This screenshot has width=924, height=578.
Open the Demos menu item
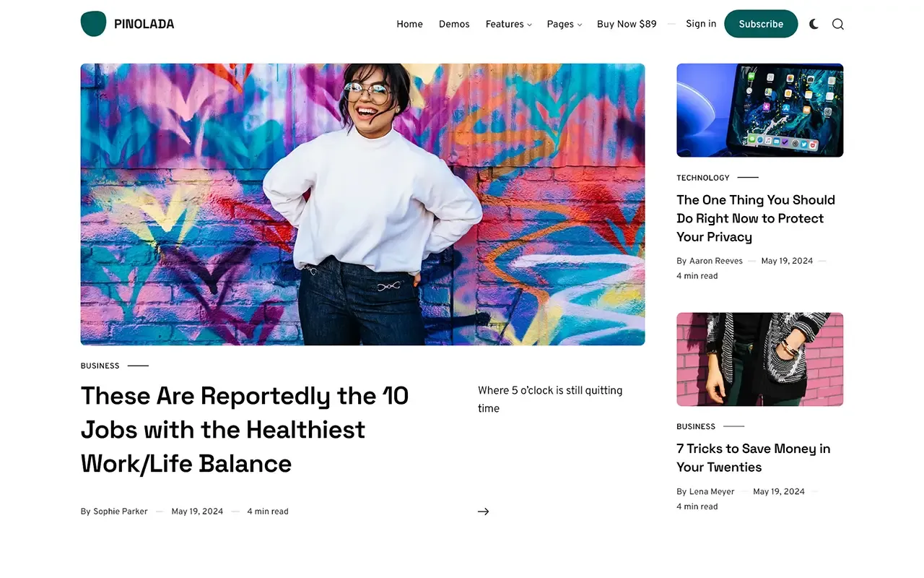454,24
